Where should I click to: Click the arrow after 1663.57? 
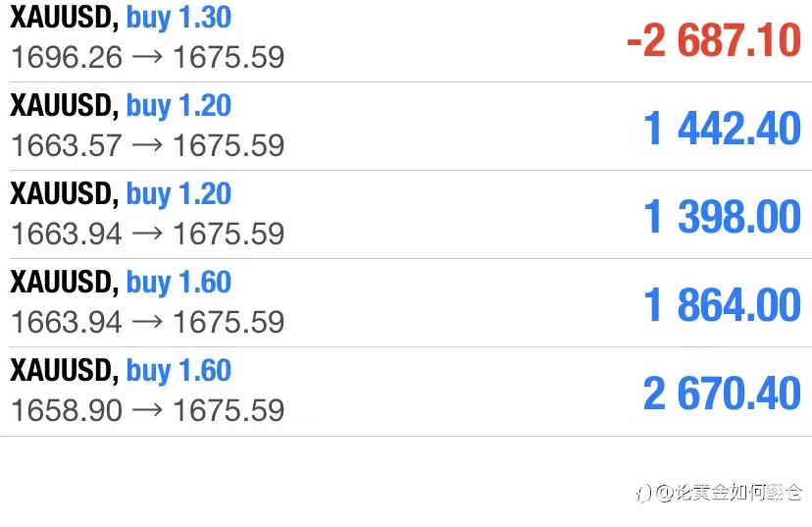(147, 145)
